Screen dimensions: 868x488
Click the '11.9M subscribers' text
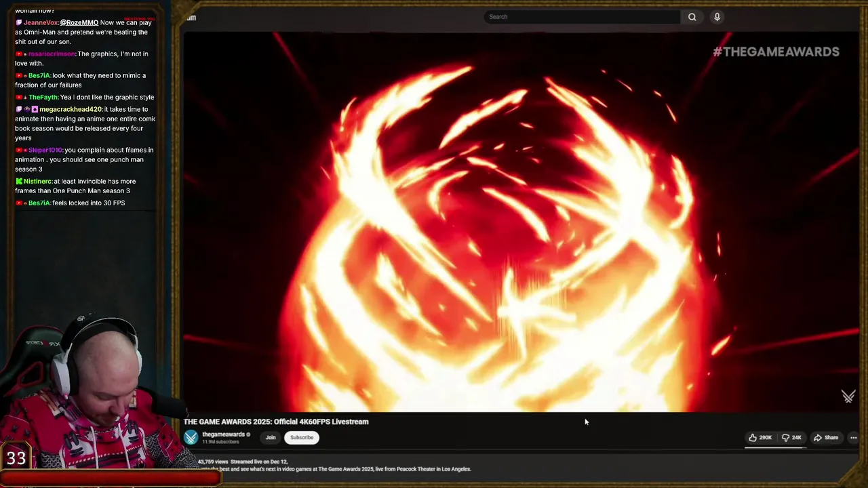coord(220,442)
